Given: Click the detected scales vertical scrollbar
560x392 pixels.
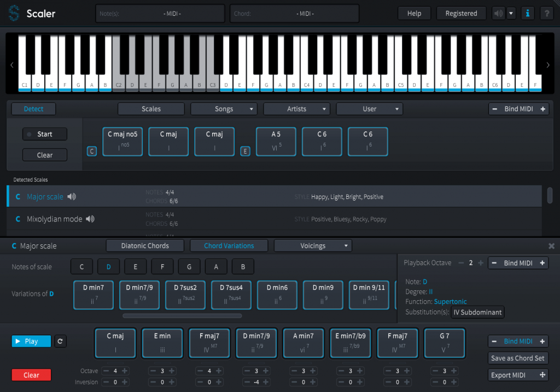Looking at the screenshot, I should (x=550, y=196).
